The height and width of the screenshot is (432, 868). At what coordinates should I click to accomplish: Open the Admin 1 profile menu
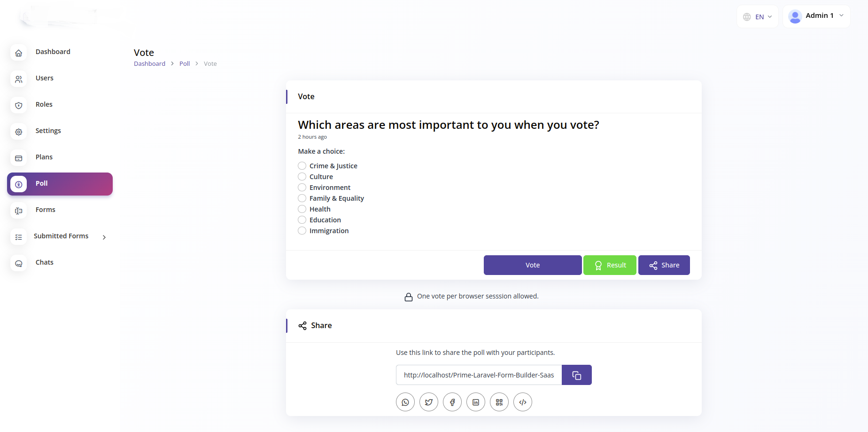click(x=816, y=16)
